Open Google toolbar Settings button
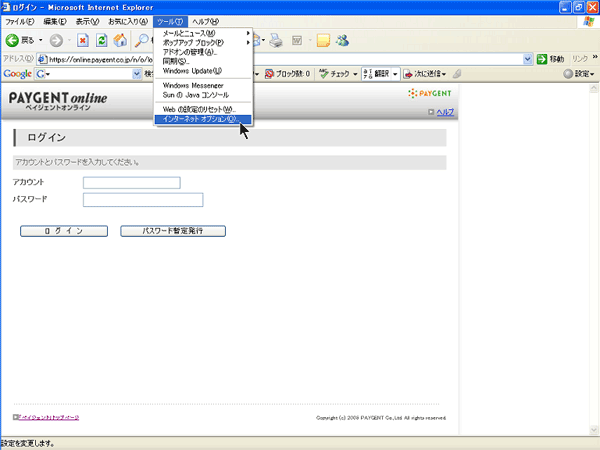 pos(579,73)
